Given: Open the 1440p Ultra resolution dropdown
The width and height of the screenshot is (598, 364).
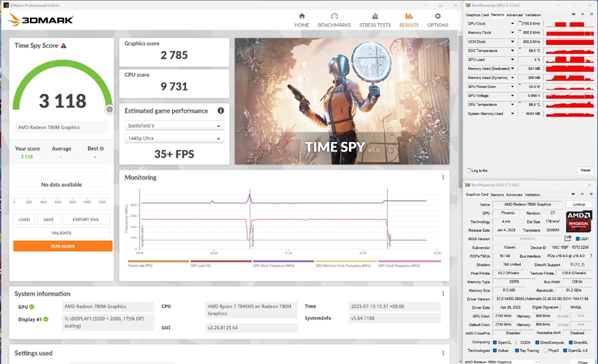Looking at the screenshot, I should pyautogui.click(x=173, y=139).
